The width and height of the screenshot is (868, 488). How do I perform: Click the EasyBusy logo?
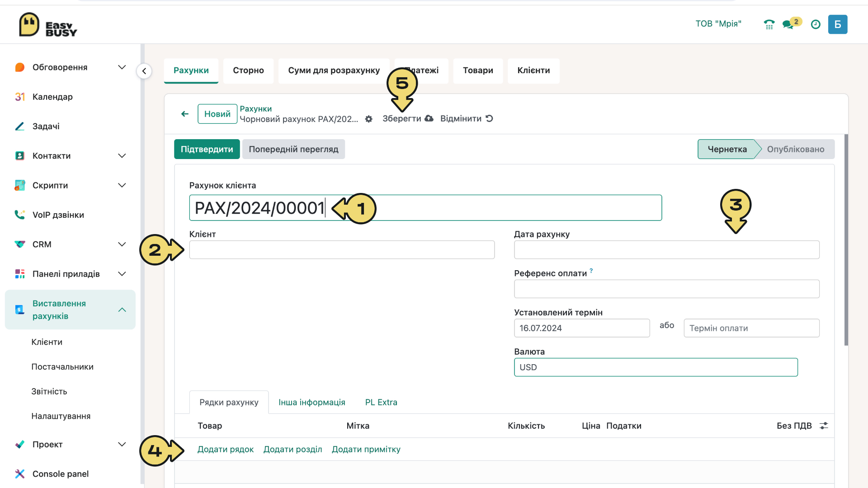click(x=48, y=25)
